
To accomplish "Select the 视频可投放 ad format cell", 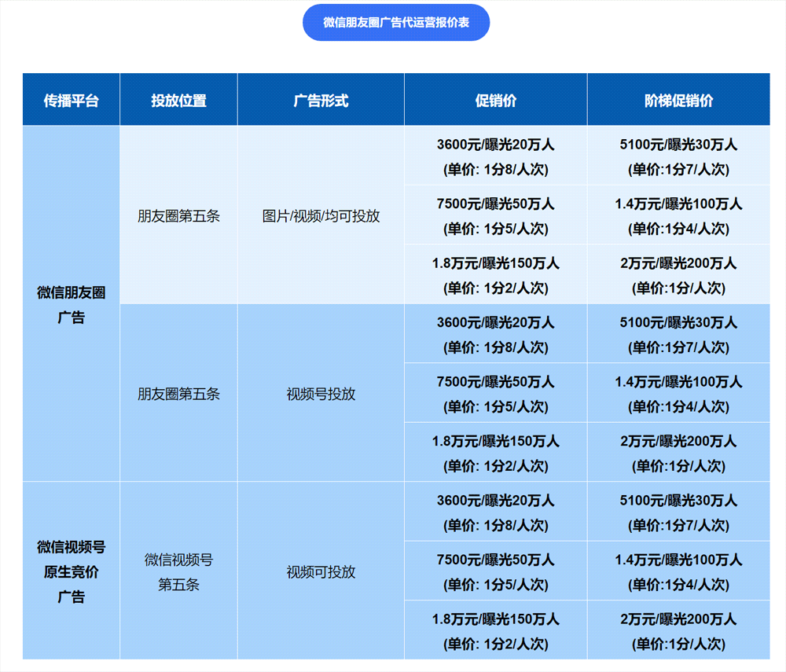I will [321, 571].
